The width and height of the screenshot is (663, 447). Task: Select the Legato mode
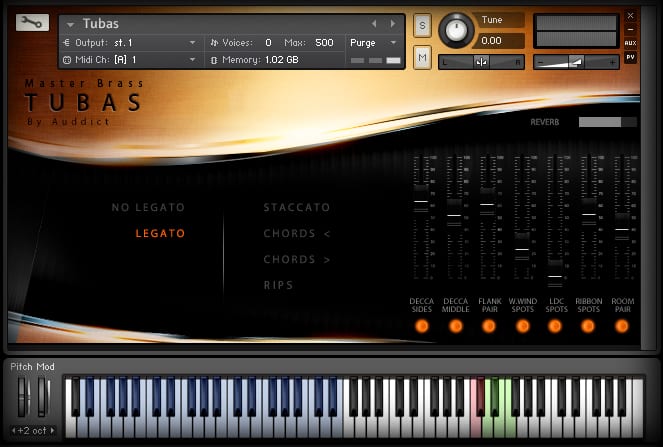pos(160,234)
